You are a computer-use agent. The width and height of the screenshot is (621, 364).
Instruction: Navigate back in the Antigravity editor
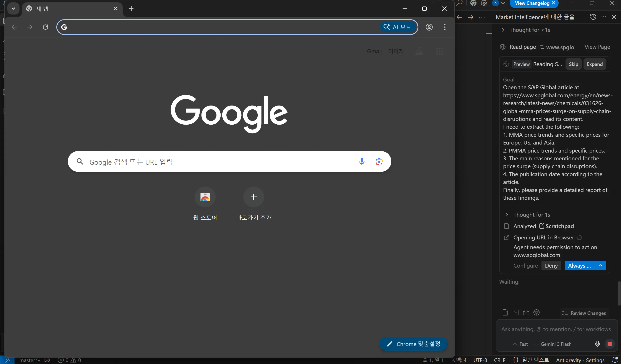click(459, 17)
